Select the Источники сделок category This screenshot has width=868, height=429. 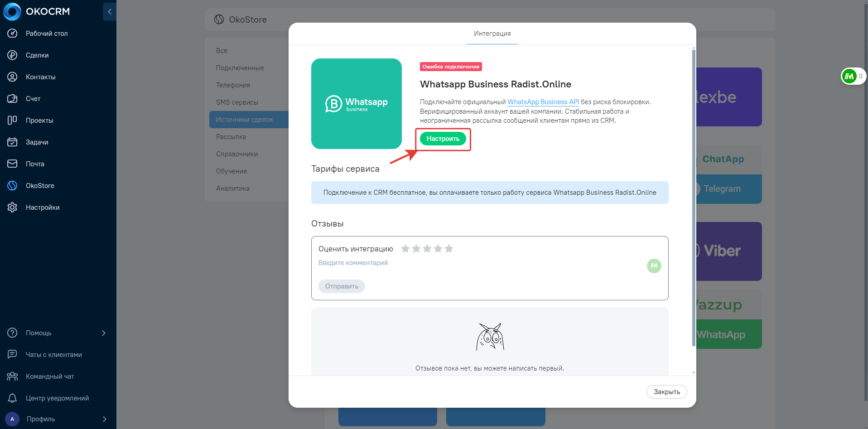pyautogui.click(x=249, y=120)
